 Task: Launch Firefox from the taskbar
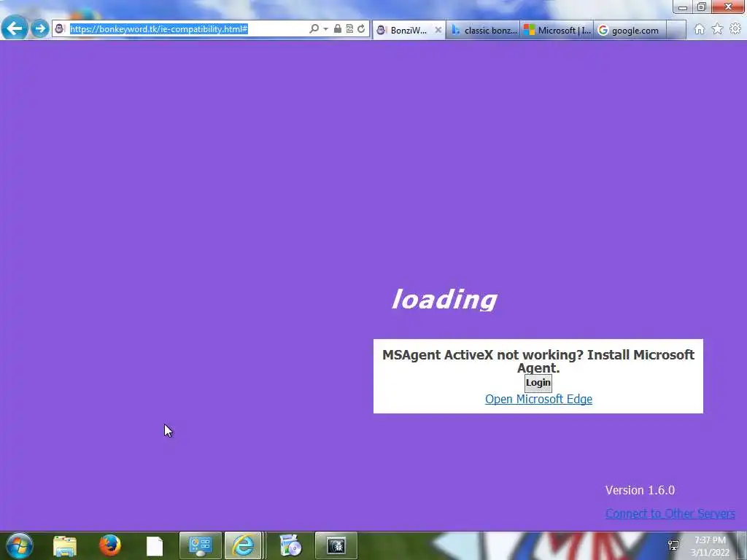tap(110, 545)
